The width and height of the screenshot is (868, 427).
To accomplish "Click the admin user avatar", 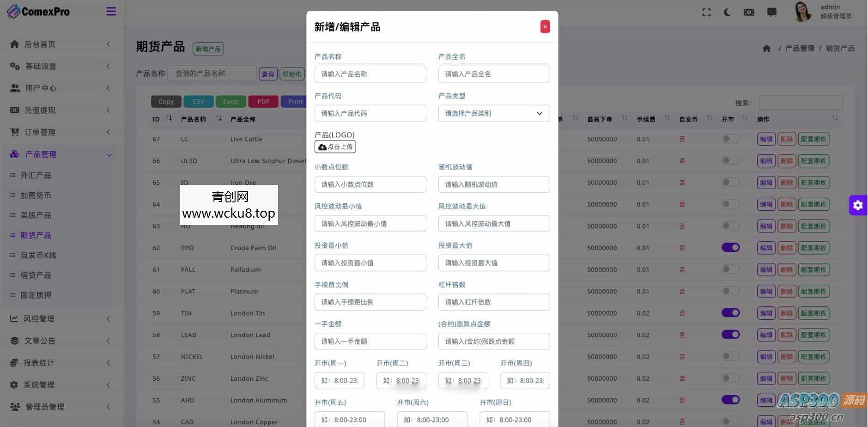I will [803, 12].
